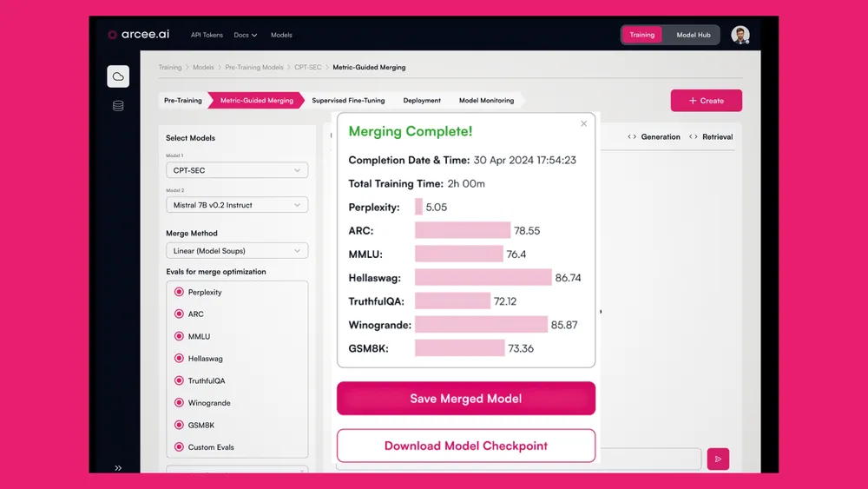Screen dimensions: 868x489
Task: Click Save Merged Model button
Action: pos(466,398)
